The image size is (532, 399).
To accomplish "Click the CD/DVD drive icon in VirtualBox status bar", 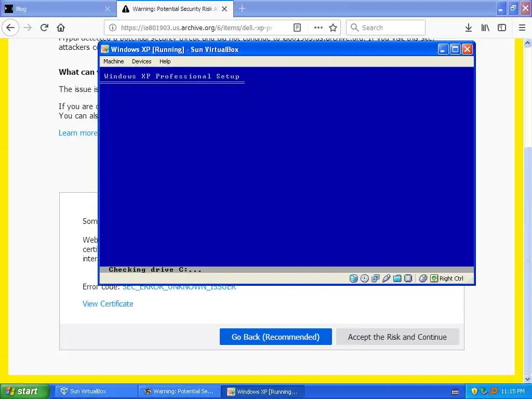I will click(x=364, y=278).
